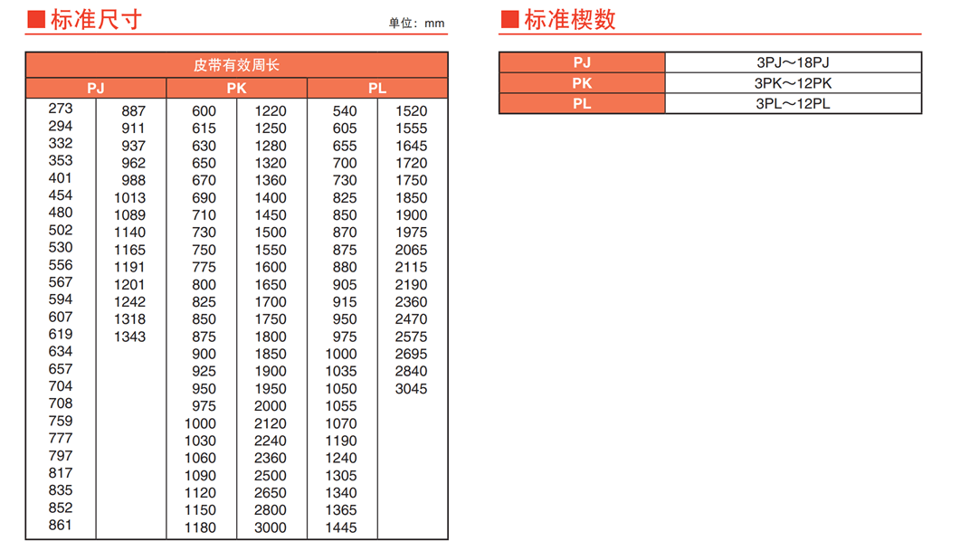
Task: Select the PL length value 2695
Action: [x=412, y=355]
